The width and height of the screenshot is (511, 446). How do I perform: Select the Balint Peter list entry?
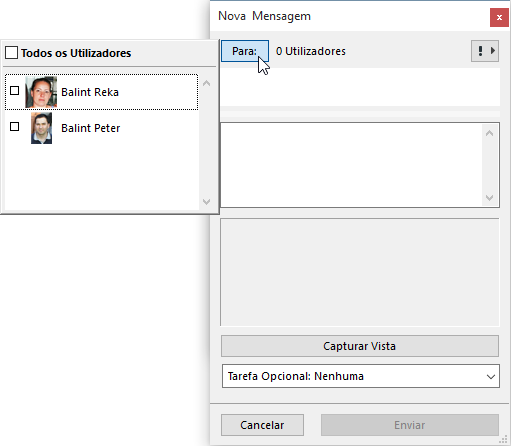pos(101,128)
